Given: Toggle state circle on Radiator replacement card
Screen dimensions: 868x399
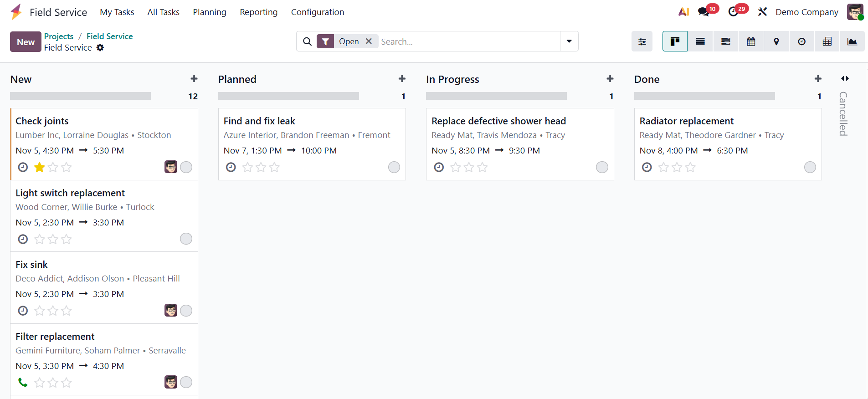Looking at the screenshot, I should tap(810, 167).
